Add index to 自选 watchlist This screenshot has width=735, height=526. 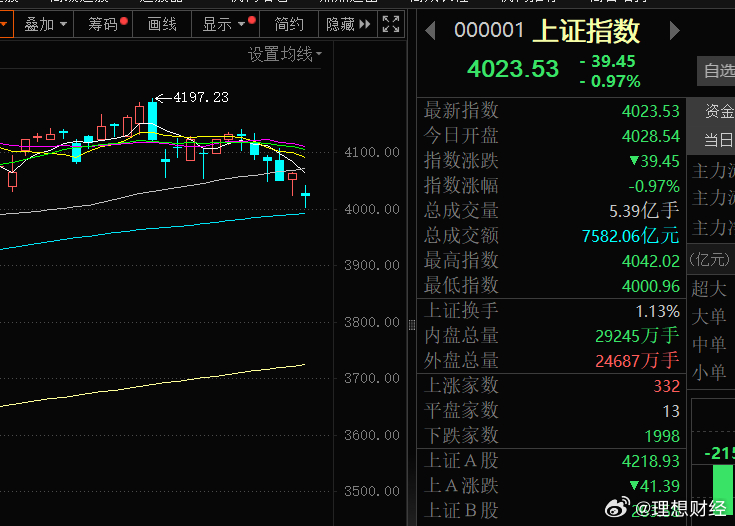(717, 71)
